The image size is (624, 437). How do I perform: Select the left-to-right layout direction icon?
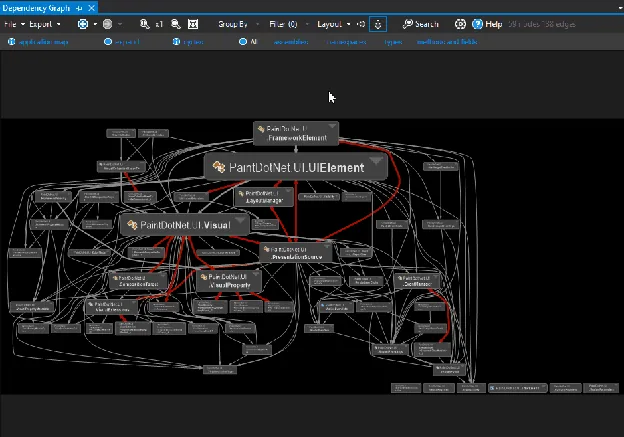pyautogui.click(x=361, y=24)
